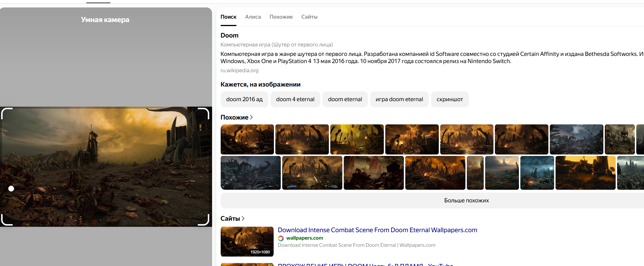Open the first image in the second similar row

[251, 173]
